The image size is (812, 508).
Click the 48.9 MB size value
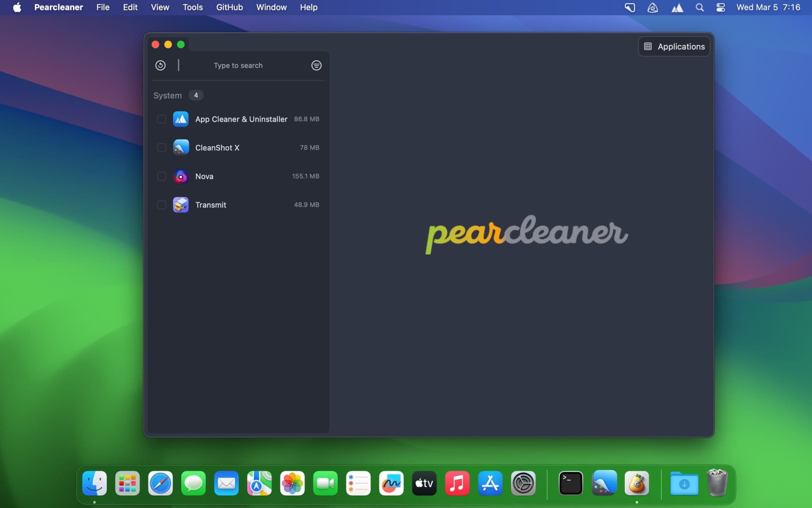click(x=306, y=205)
